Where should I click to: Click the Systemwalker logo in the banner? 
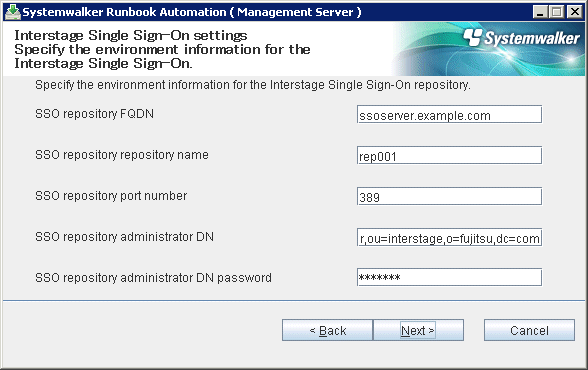coord(521,38)
